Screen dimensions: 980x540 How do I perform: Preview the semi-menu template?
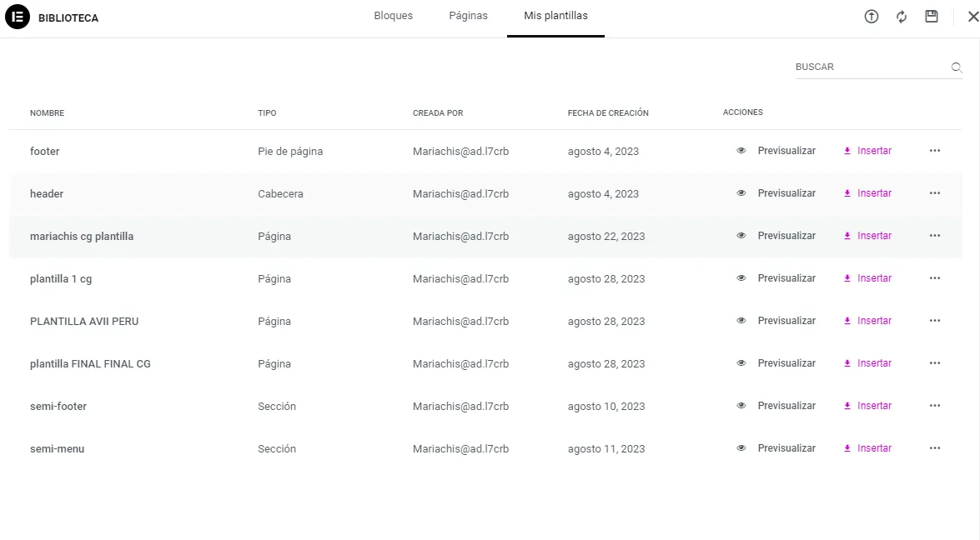(776, 447)
